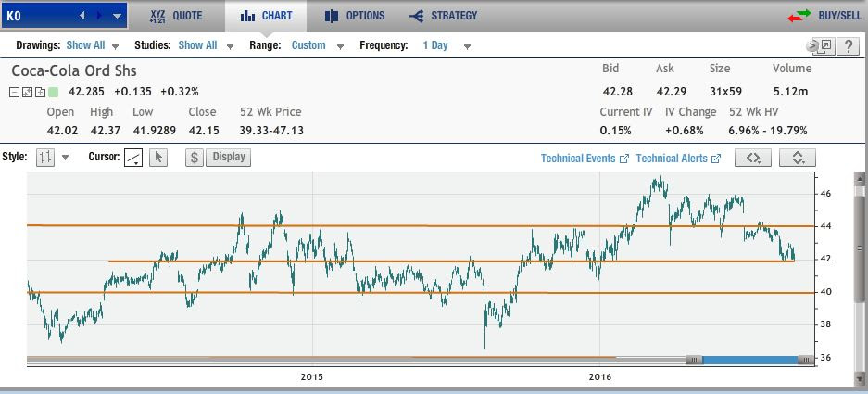Image resolution: width=868 pixels, height=394 pixels.
Task: Open chart help question mark
Action: (x=848, y=46)
